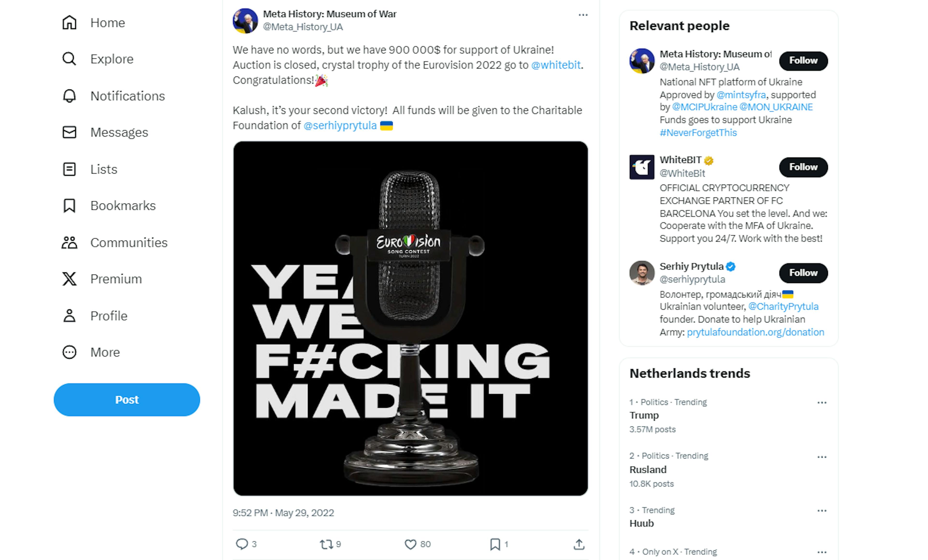Open the tweet's three-dot options menu
Image resolution: width=928 pixels, height=560 pixels.
pos(583,15)
